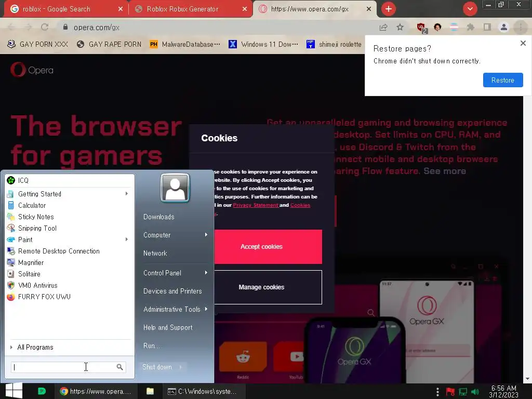532x399 pixels.
Task: Open the MalwareDatabase bookmark
Action: [185, 44]
